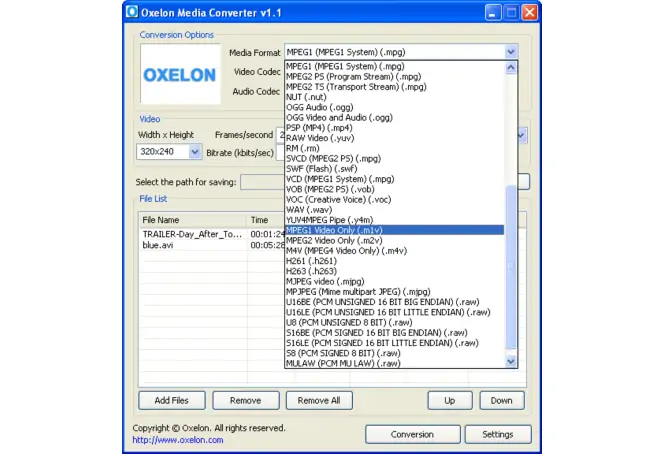
Task: Minimize the Oxelon Media Converter window
Action: (492, 13)
